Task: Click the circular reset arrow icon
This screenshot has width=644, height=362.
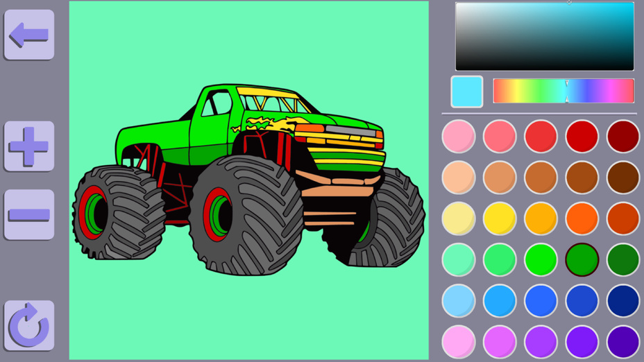Action: (29, 325)
